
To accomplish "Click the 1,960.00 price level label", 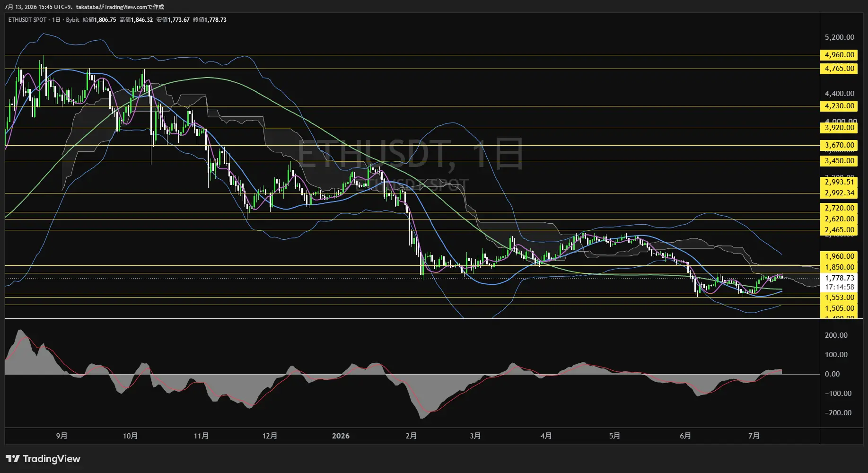I will (839, 256).
